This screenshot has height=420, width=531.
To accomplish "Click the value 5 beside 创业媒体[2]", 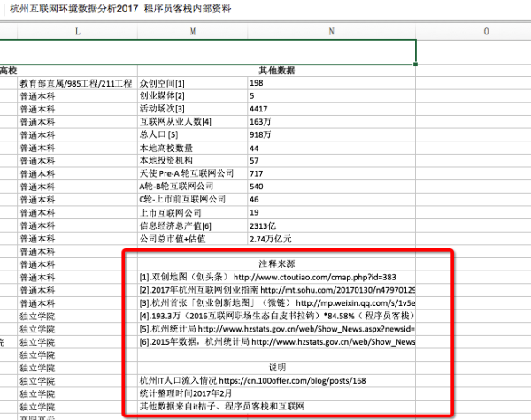I will tap(332, 96).
